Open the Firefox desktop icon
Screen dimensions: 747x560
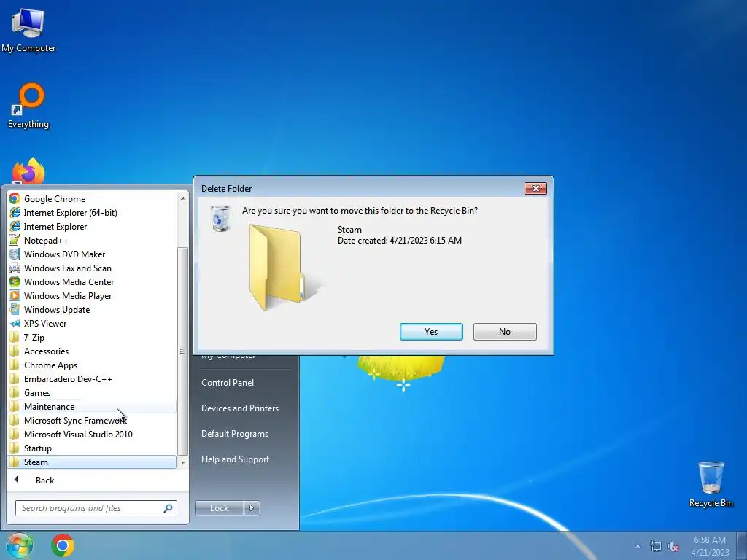click(x=28, y=171)
